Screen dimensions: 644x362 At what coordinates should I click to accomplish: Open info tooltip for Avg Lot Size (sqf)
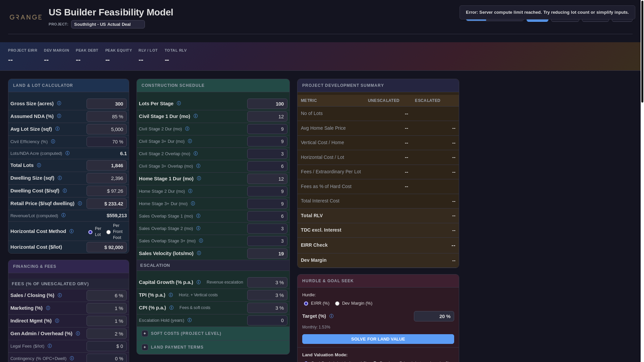click(57, 129)
